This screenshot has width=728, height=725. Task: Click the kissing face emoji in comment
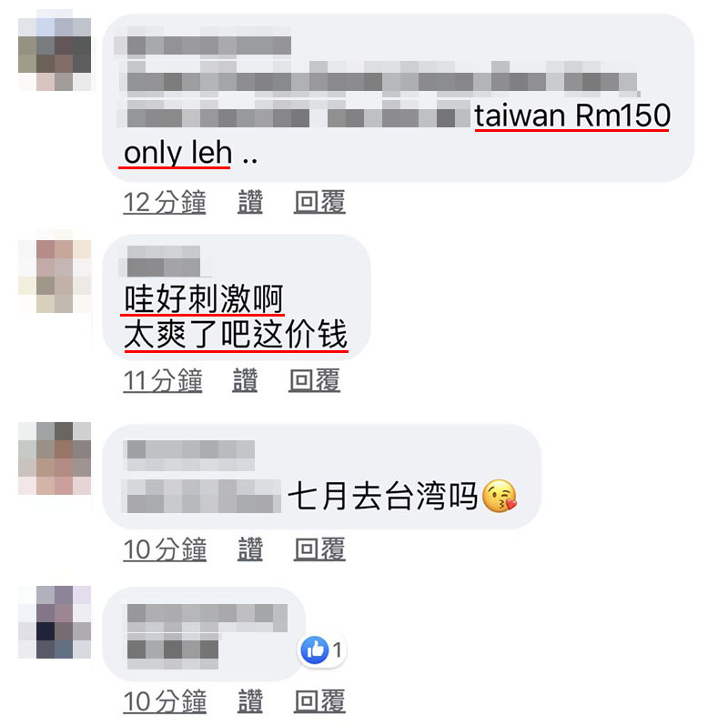pyautogui.click(x=500, y=496)
